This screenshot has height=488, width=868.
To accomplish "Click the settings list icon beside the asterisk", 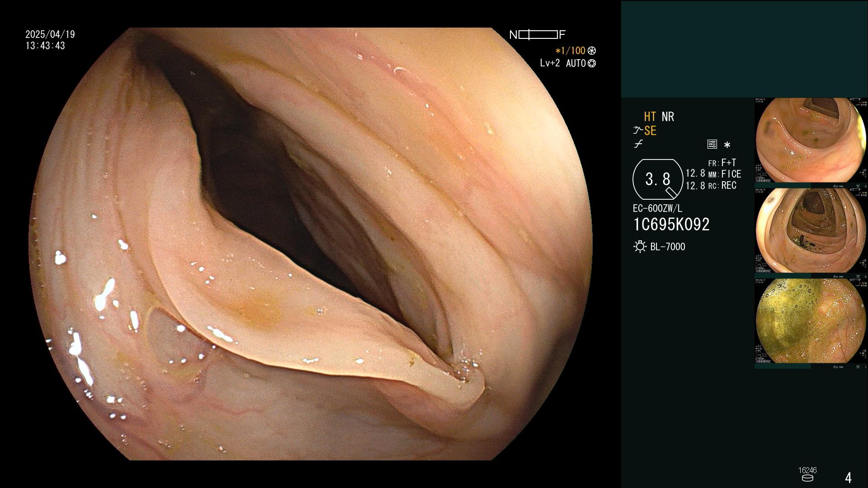I will point(712,144).
